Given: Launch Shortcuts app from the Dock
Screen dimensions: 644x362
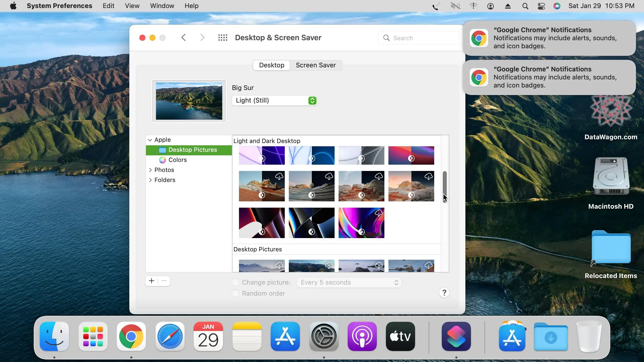Looking at the screenshot, I should (x=456, y=336).
